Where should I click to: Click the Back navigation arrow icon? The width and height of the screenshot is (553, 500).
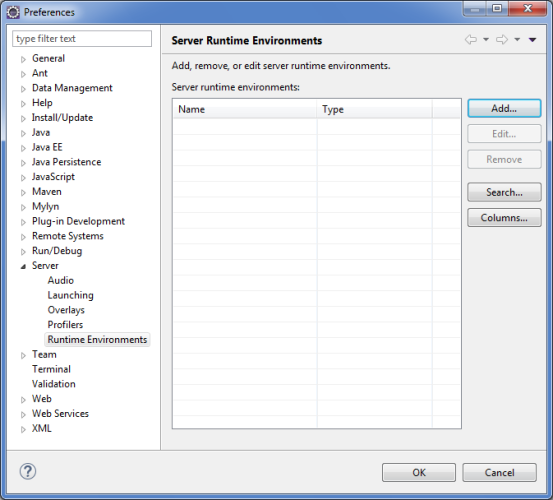tap(471, 39)
